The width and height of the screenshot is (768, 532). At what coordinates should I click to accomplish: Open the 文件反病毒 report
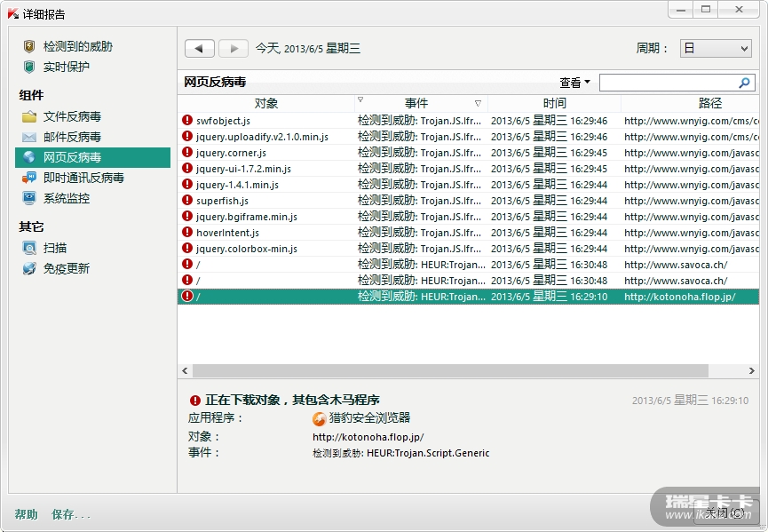click(72, 116)
